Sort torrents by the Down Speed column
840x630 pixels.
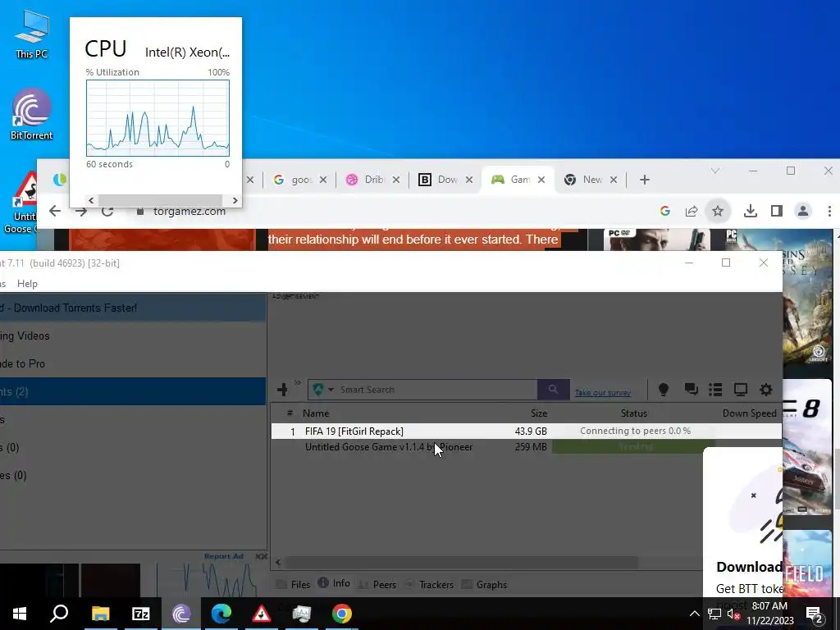(750, 413)
